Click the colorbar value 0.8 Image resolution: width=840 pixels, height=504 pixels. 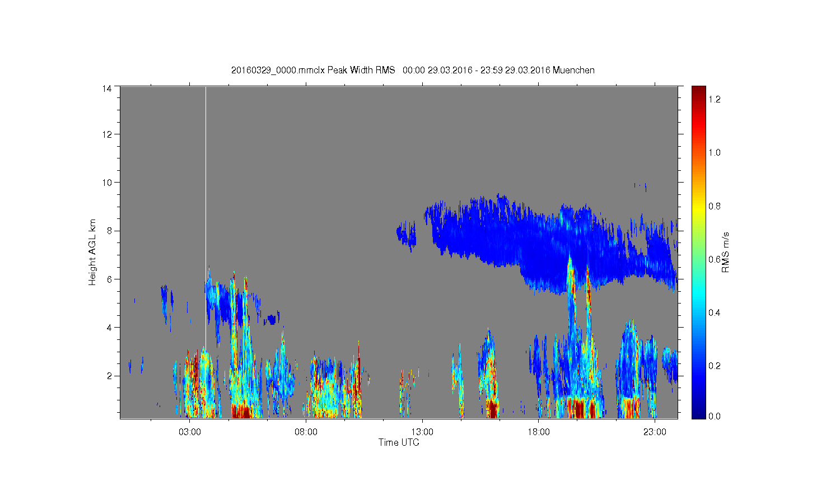click(715, 206)
